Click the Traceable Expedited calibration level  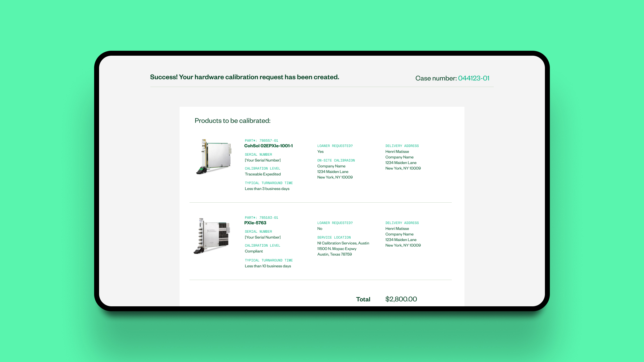tap(263, 174)
